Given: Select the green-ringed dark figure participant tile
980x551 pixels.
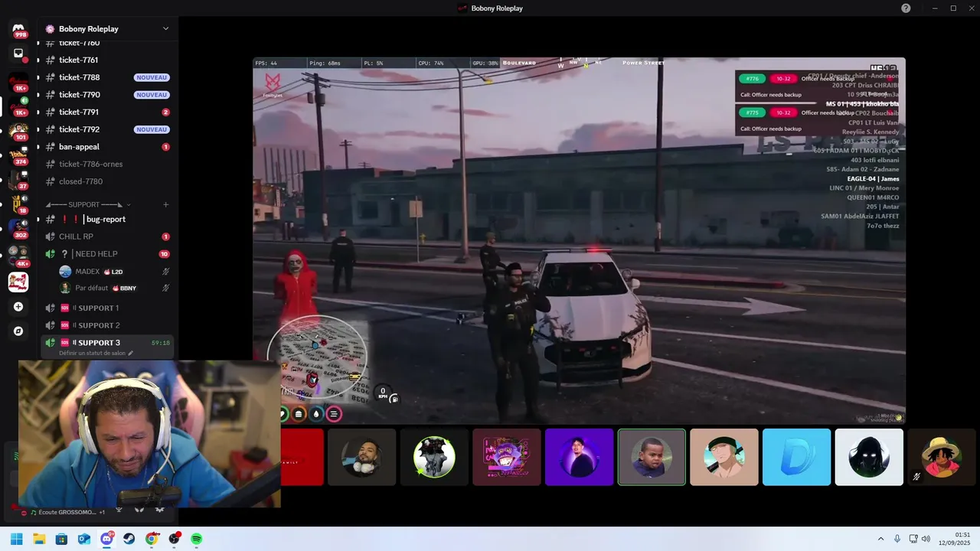Looking at the screenshot, I should point(434,457).
